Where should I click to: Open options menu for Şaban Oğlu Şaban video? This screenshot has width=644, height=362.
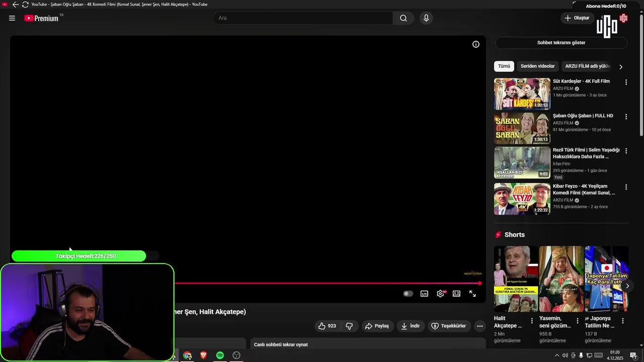626,117
